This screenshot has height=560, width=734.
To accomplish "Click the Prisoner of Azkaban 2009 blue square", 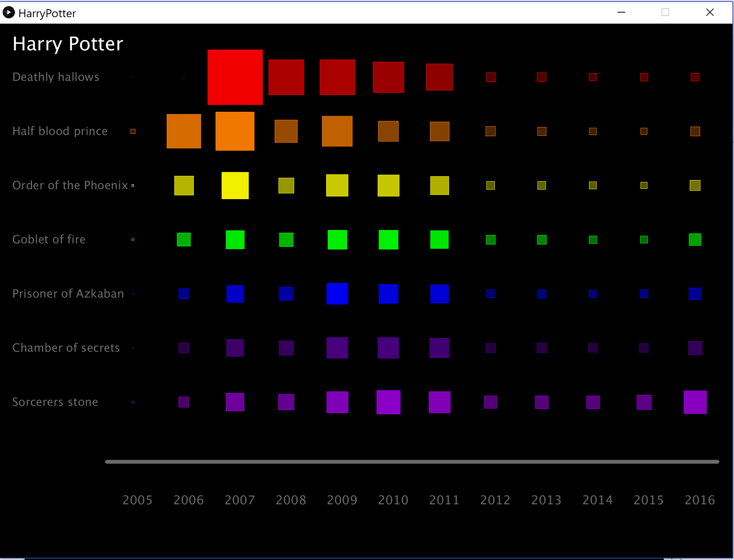I will [337, 294].
